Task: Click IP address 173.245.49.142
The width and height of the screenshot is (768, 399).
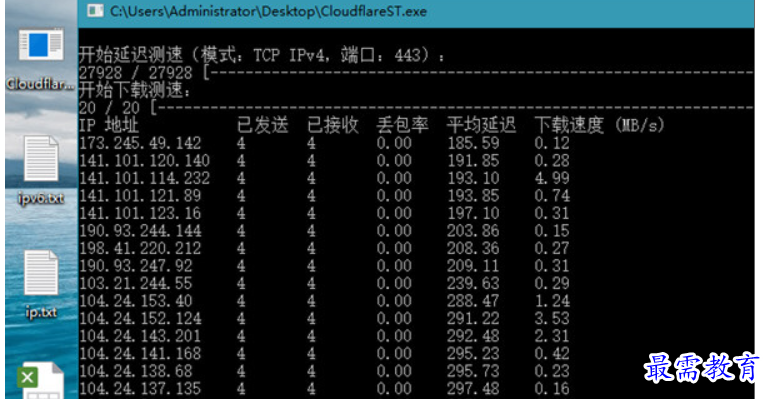Action: [x=140, y=143]
